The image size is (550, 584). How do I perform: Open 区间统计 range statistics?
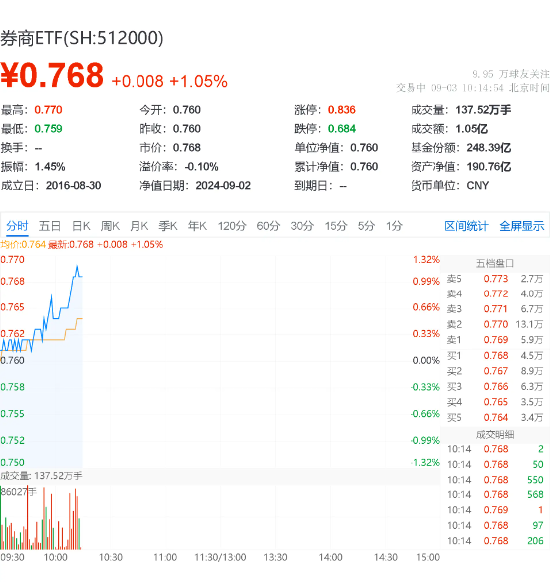[466, 226]
